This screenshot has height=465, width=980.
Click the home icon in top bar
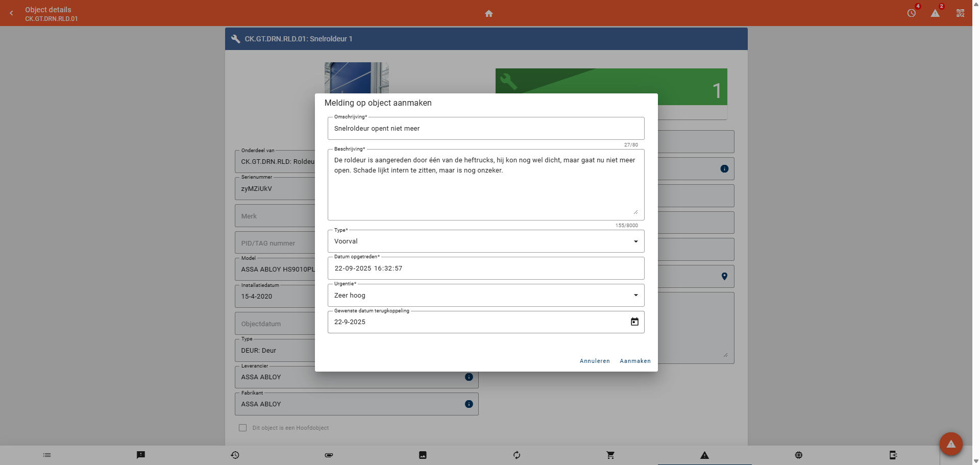point(488,13)
